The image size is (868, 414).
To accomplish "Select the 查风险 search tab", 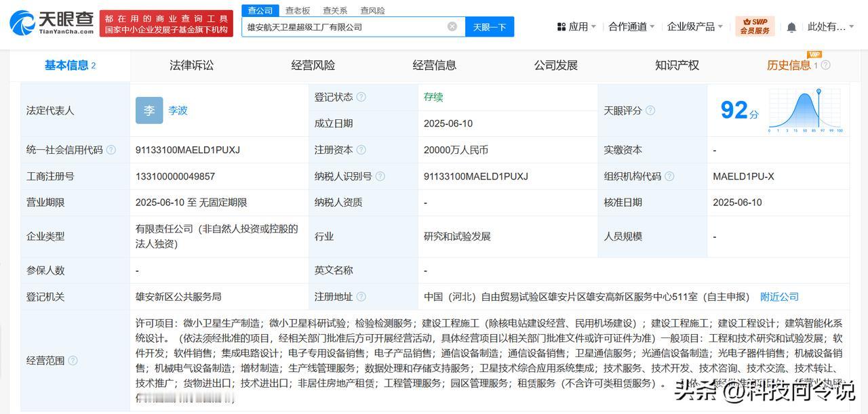I will pos(372,10).
